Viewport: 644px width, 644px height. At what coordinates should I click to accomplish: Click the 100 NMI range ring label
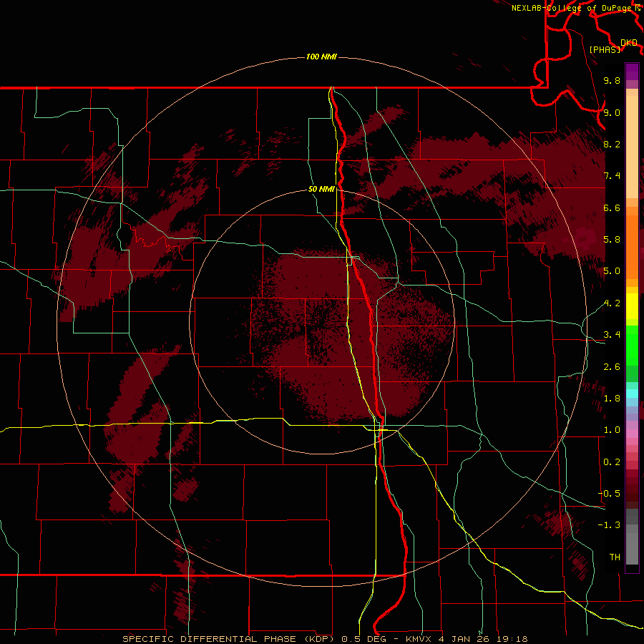pyautogui.click(x=321, y=57)
